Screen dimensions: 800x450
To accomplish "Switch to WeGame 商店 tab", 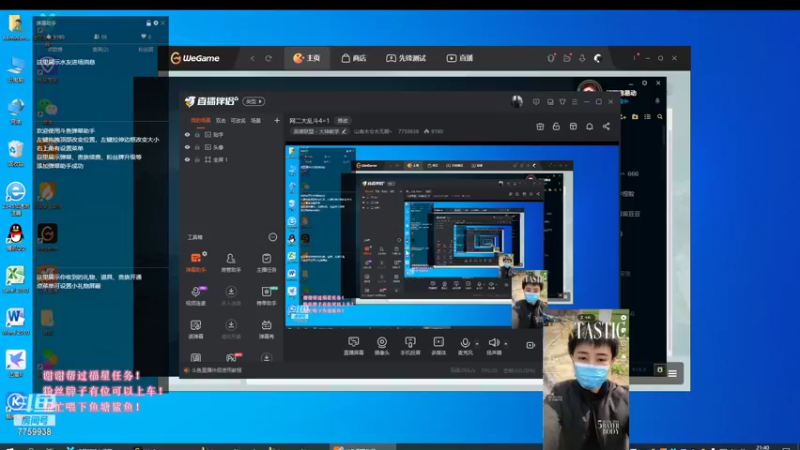I will 353,58.
